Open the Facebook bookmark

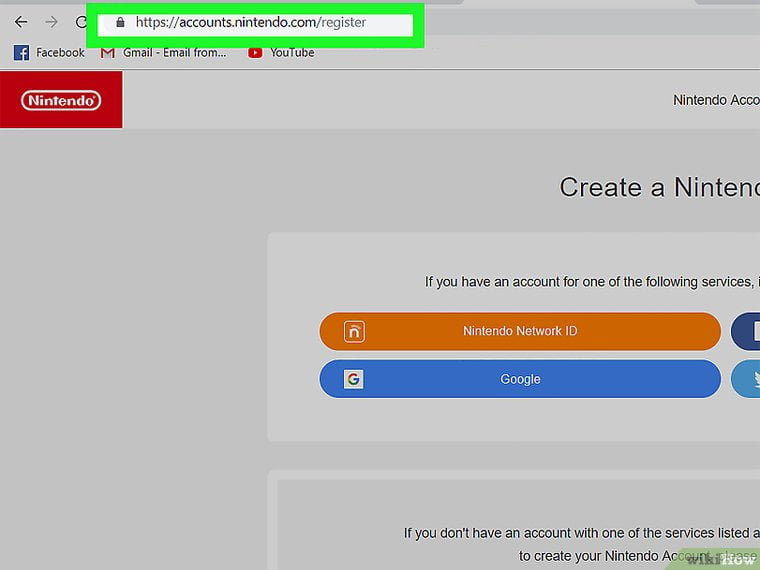[x=49, y=52]
